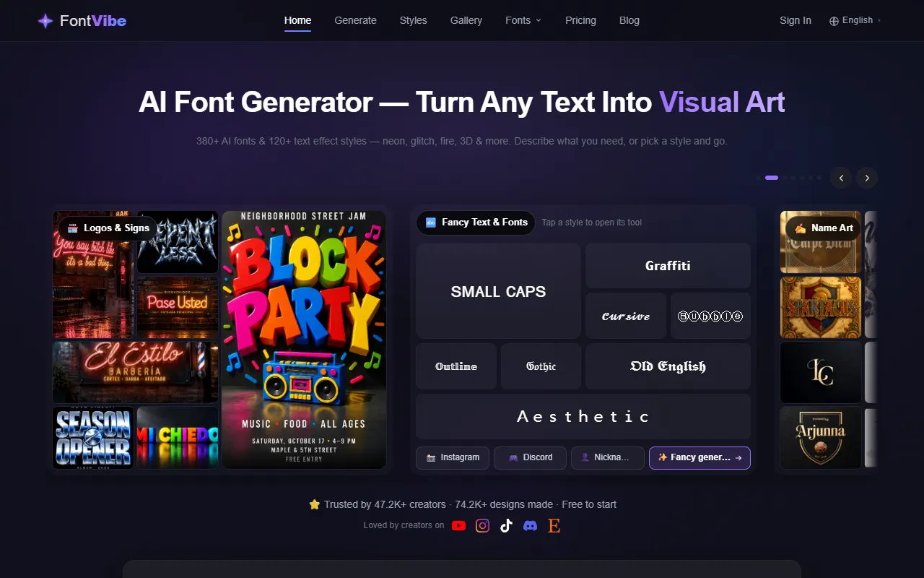Open the TikTok social icon

506,526
